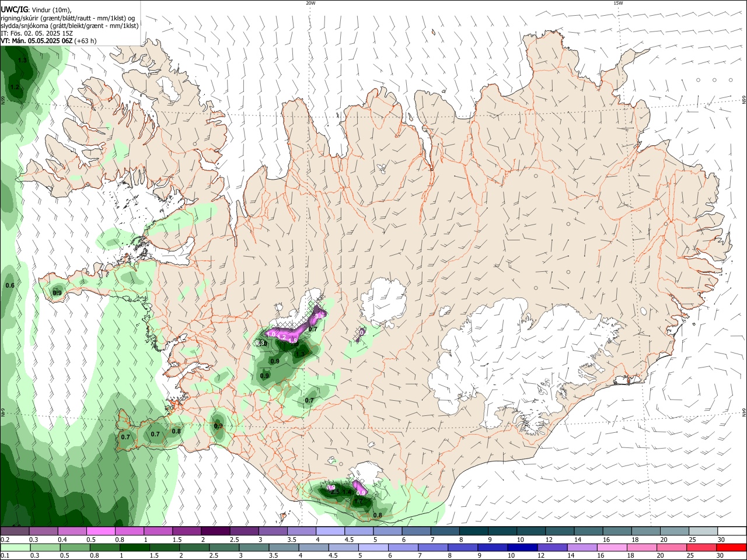Click the 1.4 precipitation value on the map
Screen dimensions: 747x560
coord(347,492)
